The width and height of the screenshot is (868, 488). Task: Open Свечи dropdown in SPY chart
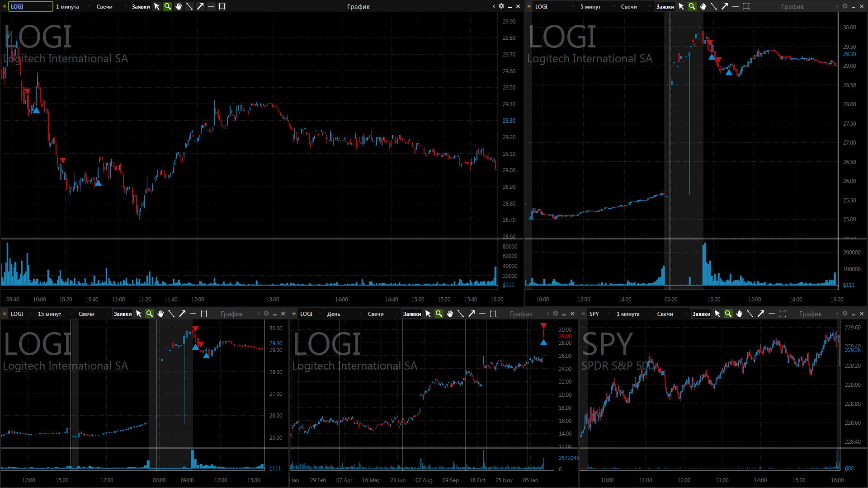tap(671, 314)
